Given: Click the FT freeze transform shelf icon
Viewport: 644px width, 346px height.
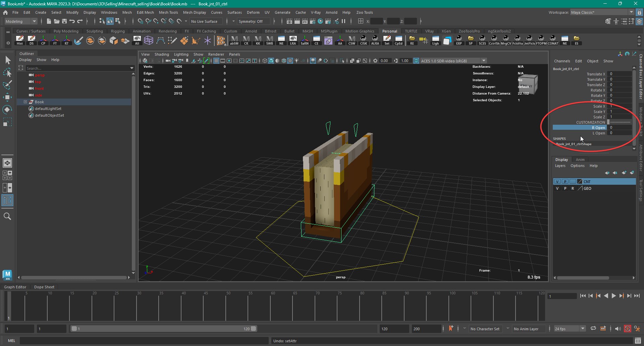Looking at the screenshot, I should coord(55,41).
